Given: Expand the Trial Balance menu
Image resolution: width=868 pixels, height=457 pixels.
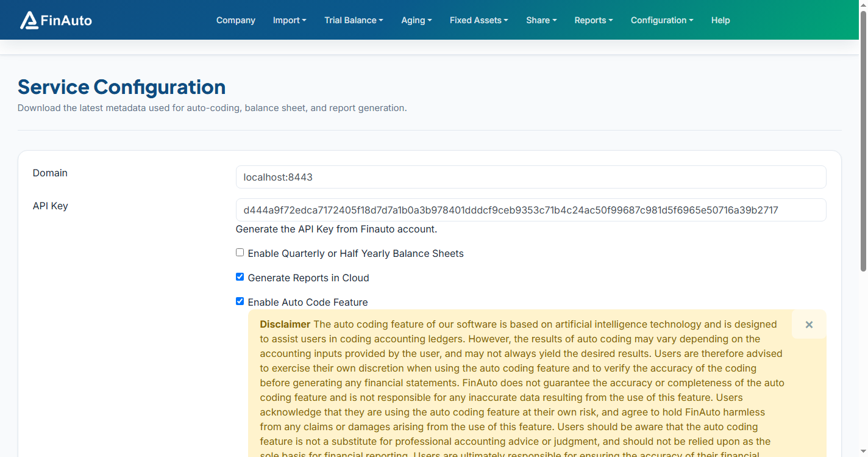Looking at the screenshot, I should [354, 20].
